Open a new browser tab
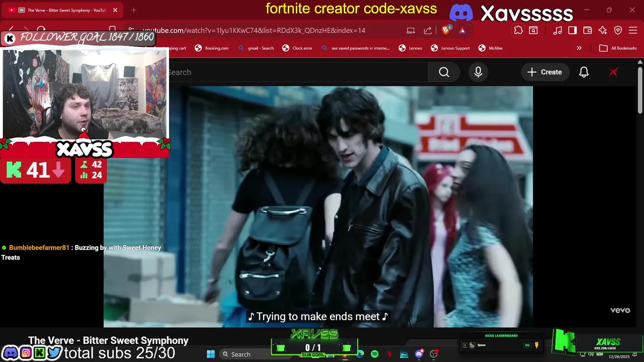This screenshot has width=644, height=362. (134, 10)
